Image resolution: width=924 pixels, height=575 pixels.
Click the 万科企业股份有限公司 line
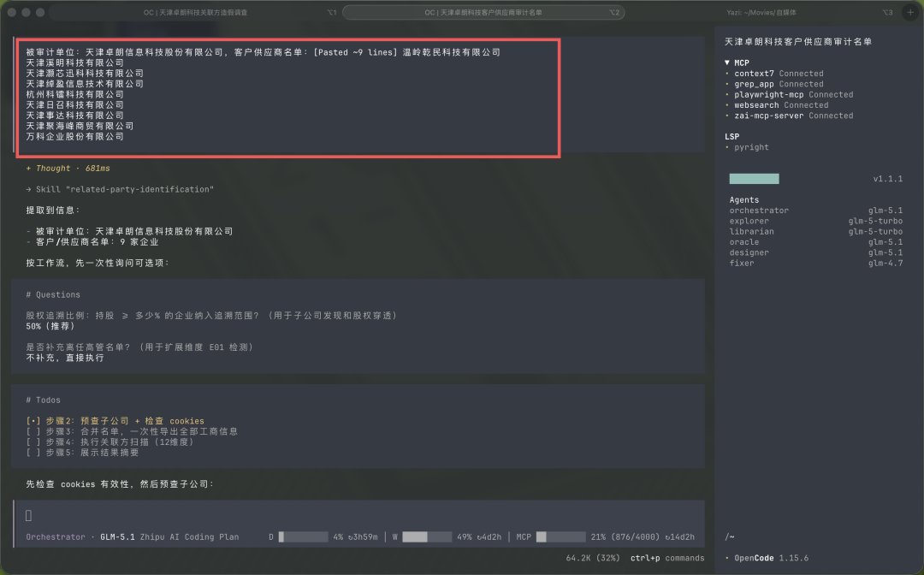[74, 137]
